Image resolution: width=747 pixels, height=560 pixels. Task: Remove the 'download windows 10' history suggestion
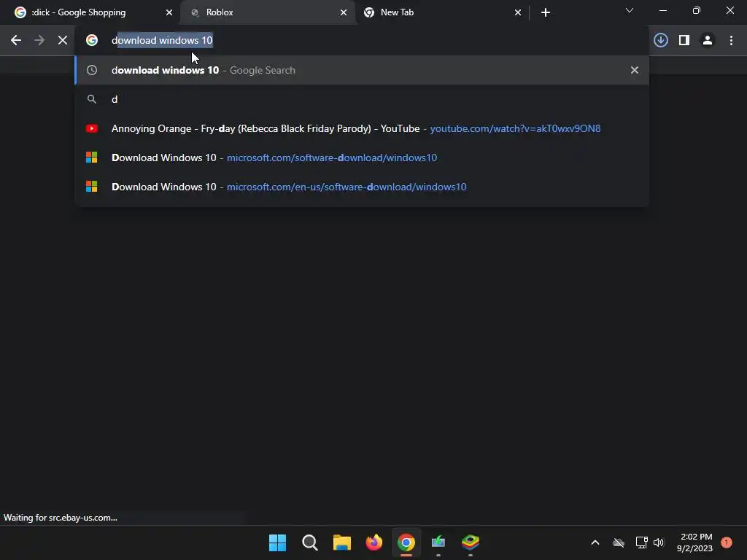click(635, 70)
